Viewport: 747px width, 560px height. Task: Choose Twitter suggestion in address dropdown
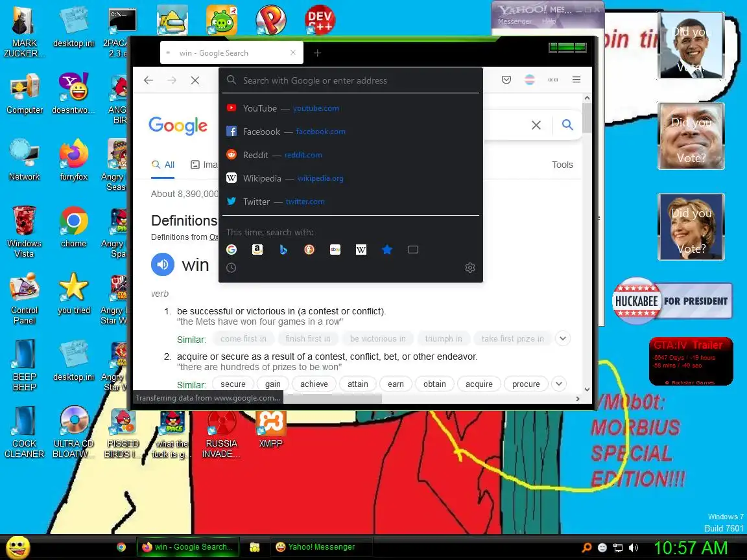(351, 202)
